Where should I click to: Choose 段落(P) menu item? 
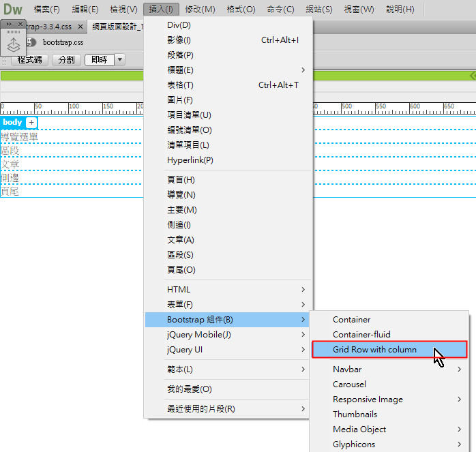pos(228,55)
